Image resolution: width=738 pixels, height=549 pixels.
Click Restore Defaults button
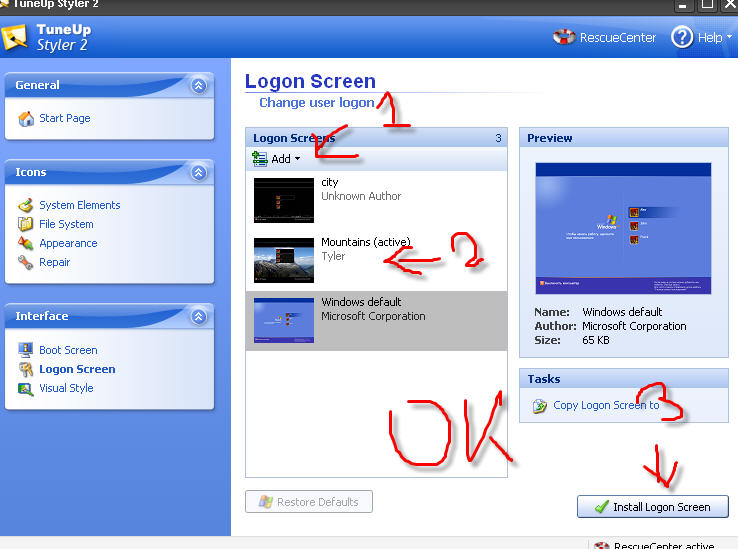(309, 502)
